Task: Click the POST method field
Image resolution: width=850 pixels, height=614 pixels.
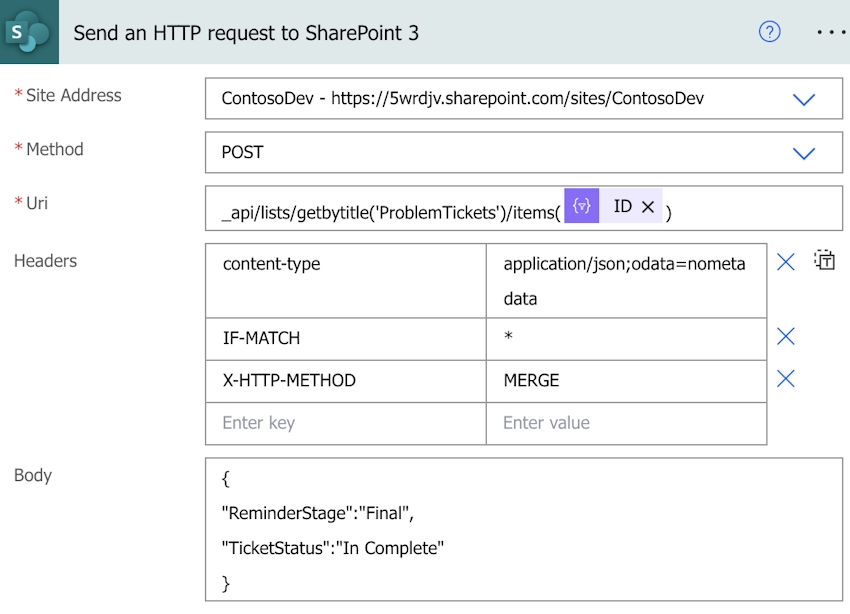Action: (524, 152)
